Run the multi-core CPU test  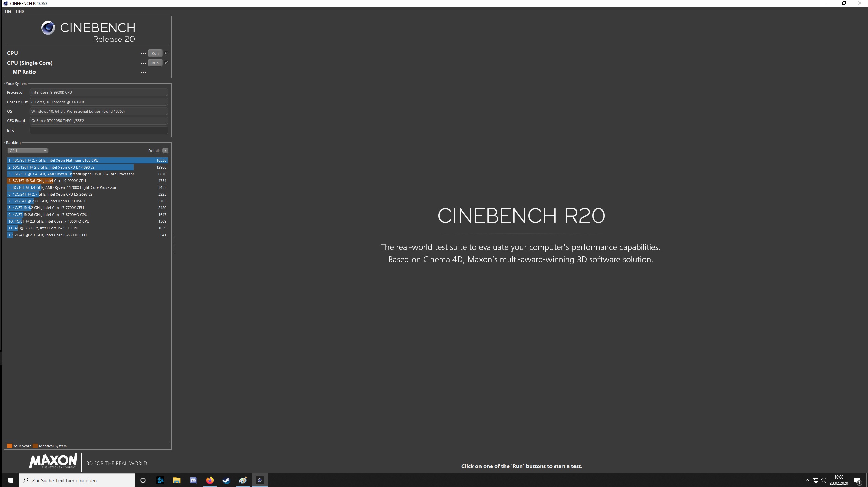155,53
